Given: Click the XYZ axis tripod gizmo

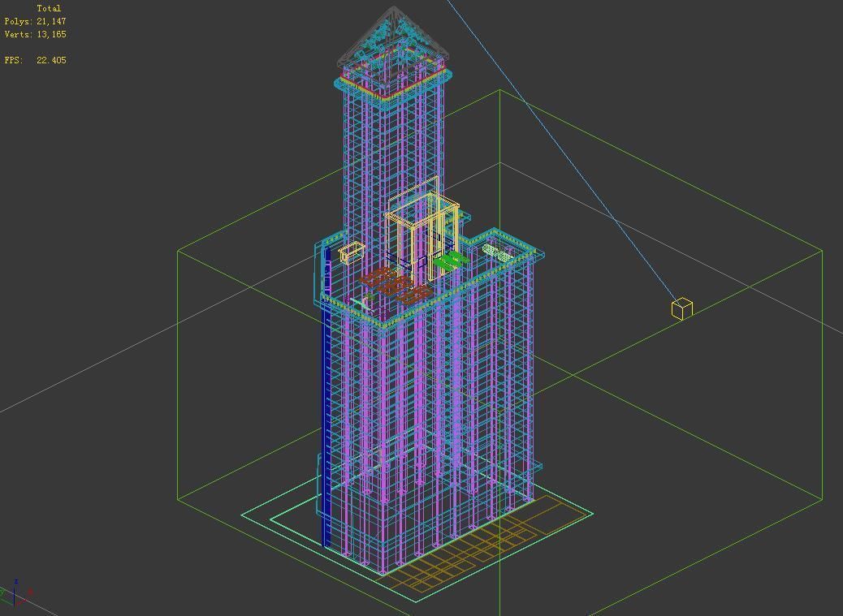Looking at the screenshot, I should pyautogui.click(x=15, y=593).
